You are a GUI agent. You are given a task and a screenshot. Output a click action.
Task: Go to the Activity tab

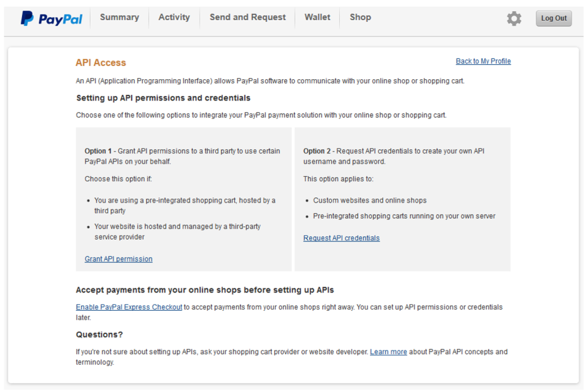coord(174,17)
